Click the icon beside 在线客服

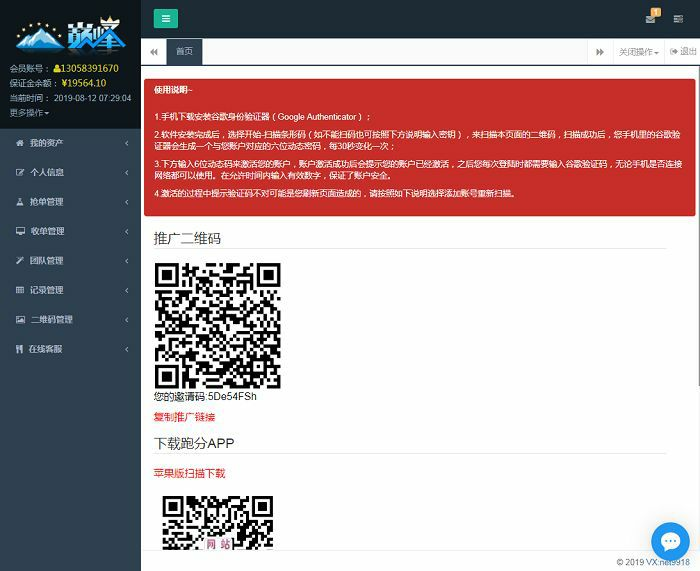coord(19,349)
